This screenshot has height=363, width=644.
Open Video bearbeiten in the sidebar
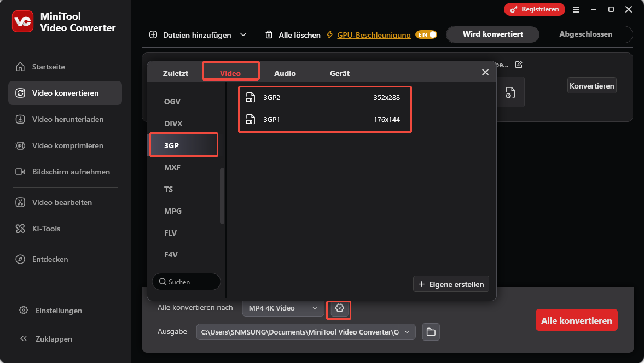coord(65,202)
